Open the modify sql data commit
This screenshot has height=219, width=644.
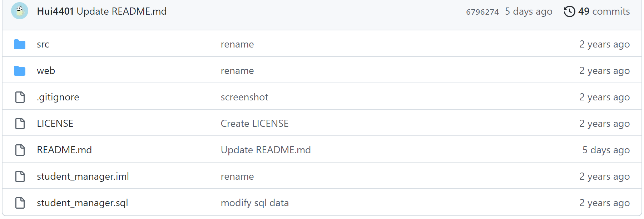click(x=255, y=203)
